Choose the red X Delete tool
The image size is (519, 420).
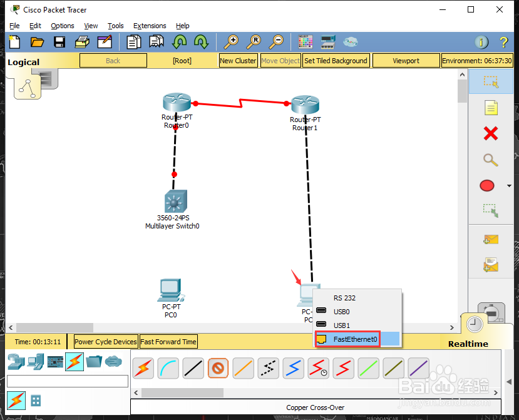coord(491,134)
